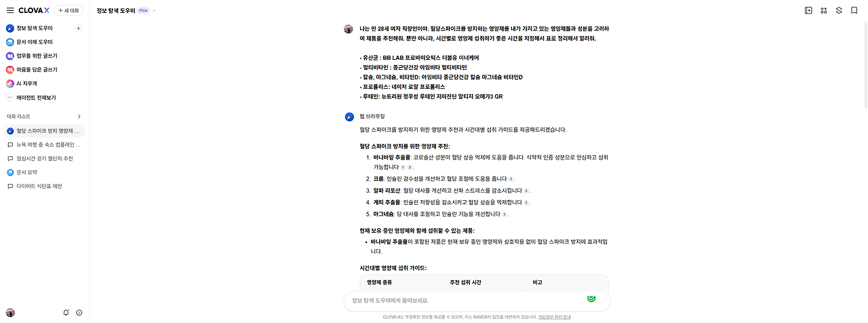The image size is (868, 323).
Task: Open the info icon at sidebar bottom
Action: pos(79,312)
